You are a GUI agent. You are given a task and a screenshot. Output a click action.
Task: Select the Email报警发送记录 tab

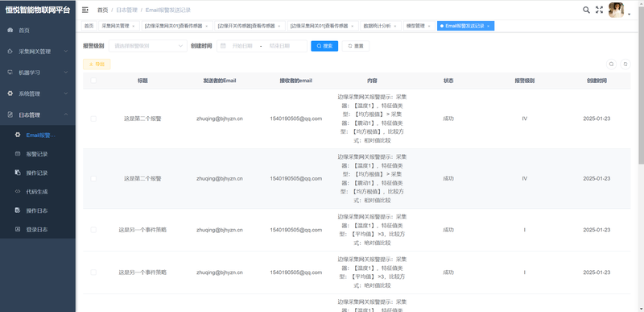tap(465, 26)
